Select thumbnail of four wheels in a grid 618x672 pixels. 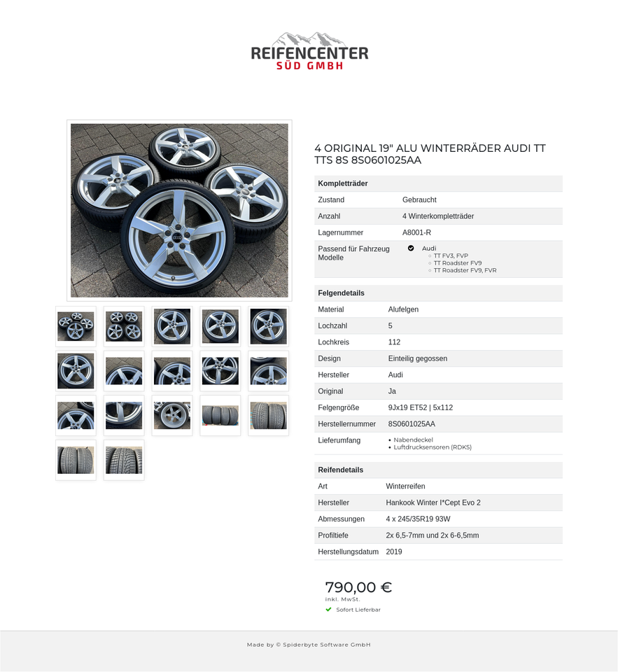coord(124,326)
